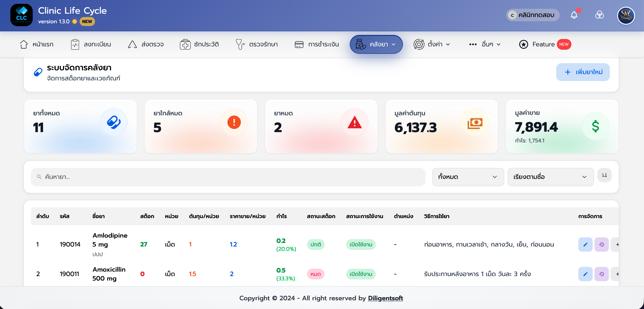Click the sort direction toggle icon
Viewport: 644px width, 309px height.
tap(604, 175)
